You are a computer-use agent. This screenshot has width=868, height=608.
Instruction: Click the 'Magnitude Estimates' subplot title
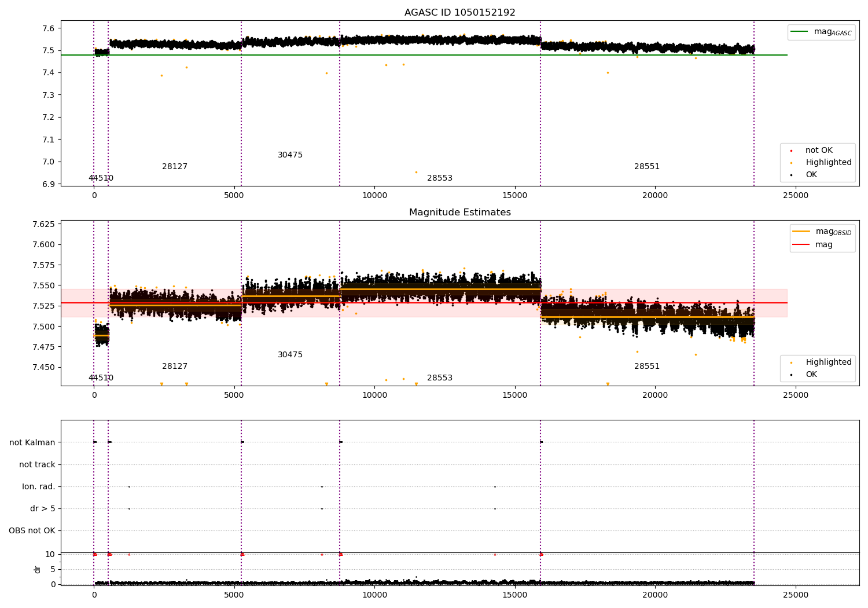click(459, 213)
